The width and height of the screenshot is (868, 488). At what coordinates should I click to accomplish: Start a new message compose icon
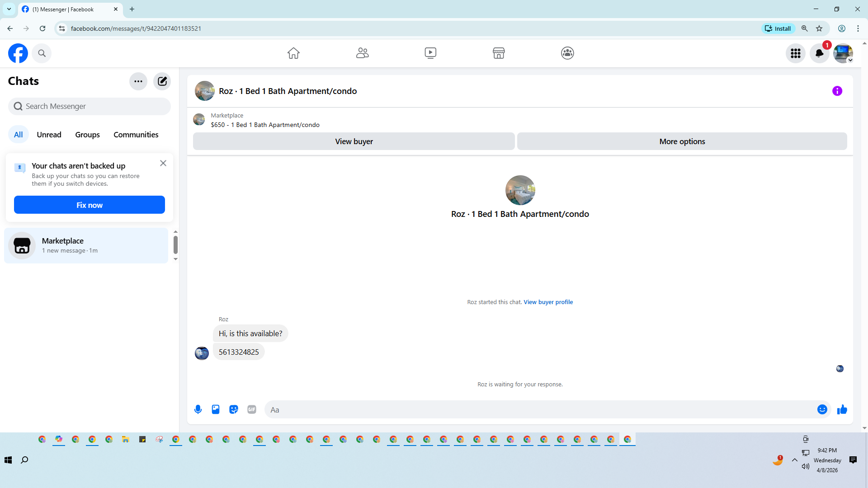pyautogui.click(x=162, y=81)
